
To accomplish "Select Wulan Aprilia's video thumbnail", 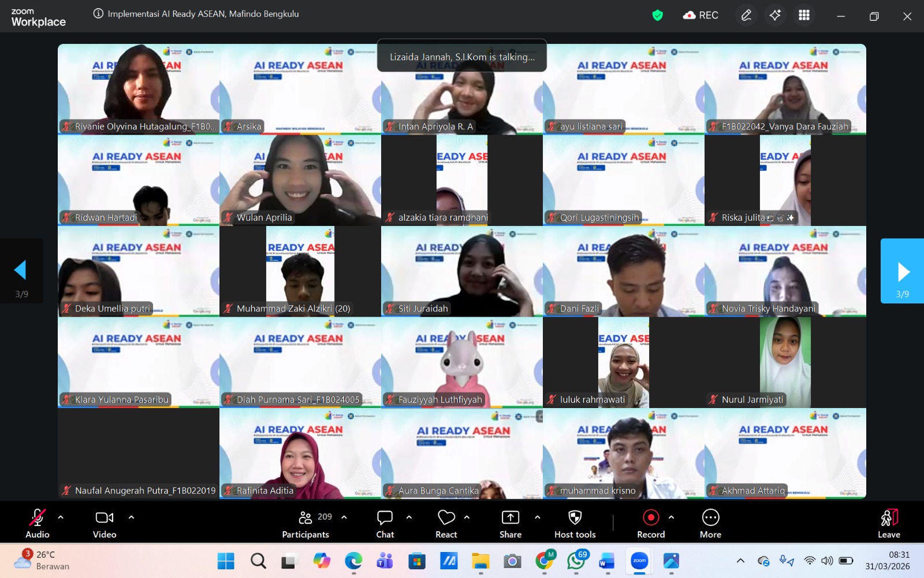I will 300,180.
